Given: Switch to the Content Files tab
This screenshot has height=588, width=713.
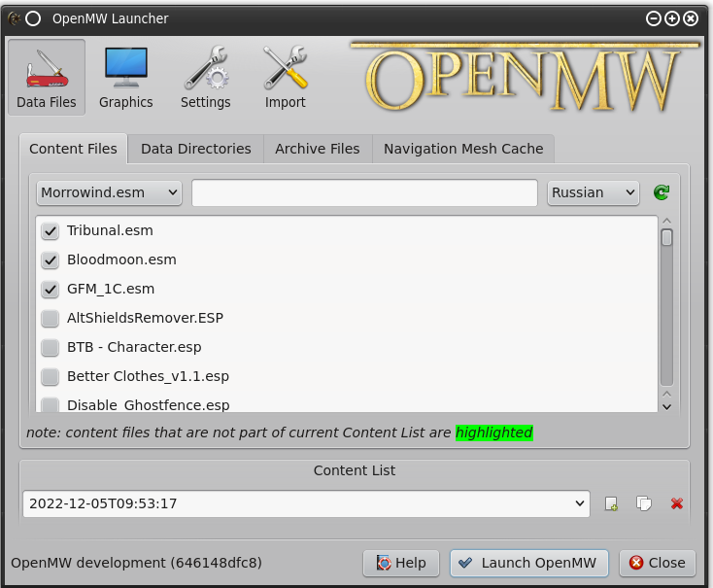Looking at the screenshot, I should point(73,149).
